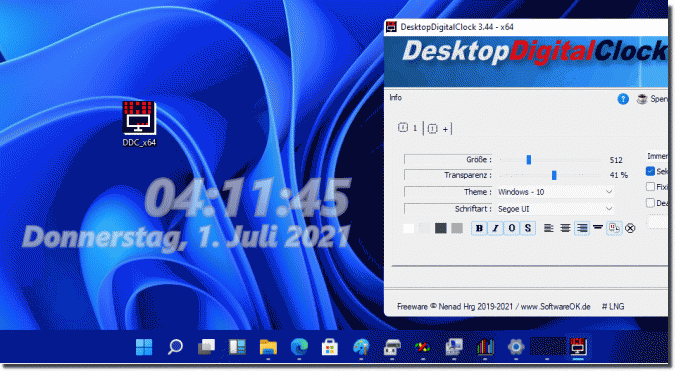Viewport: 675px width, 371px height.
Task: Open Settings gear in the taskbar
Action: (x=516, y=347)
